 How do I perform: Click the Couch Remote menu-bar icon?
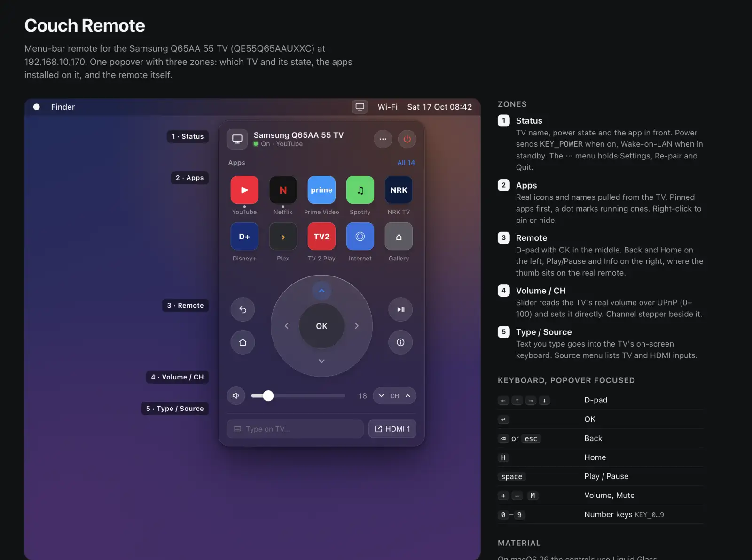pyautogui.click(x=360, y=107)
